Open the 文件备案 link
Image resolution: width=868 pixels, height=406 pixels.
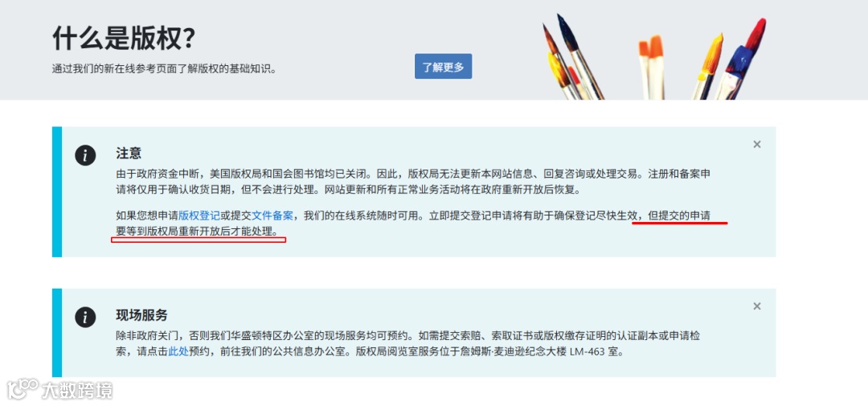click(272, 215)
